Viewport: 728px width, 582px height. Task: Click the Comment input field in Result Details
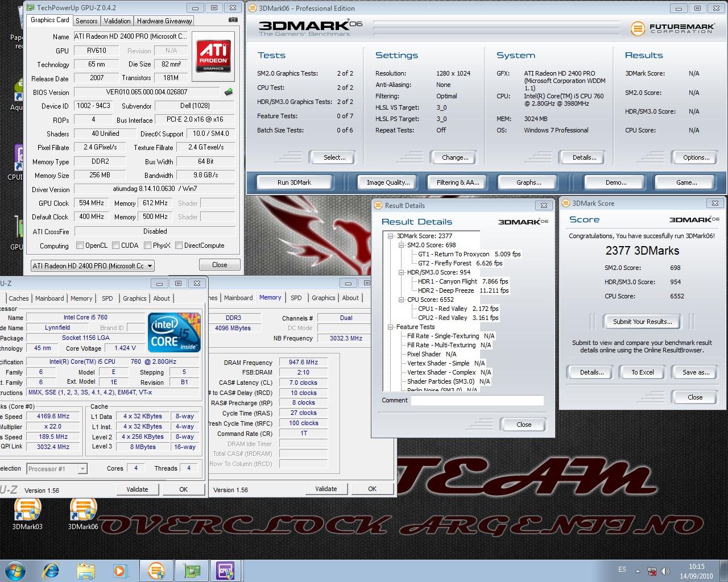(478, 400)
